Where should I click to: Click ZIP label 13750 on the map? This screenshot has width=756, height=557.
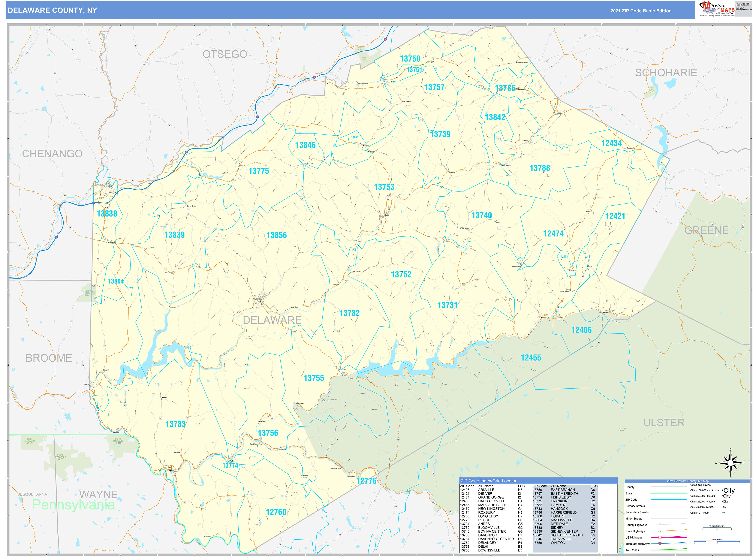[410, 59]
